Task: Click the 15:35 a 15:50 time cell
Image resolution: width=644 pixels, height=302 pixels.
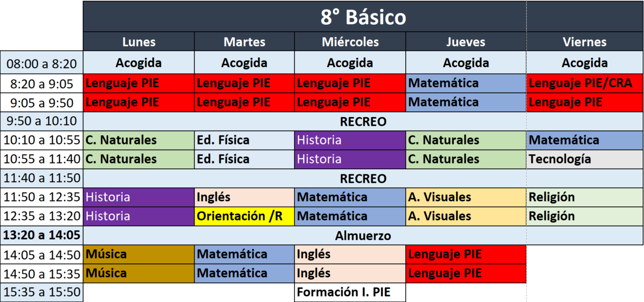Action: [x=41, y=292]
